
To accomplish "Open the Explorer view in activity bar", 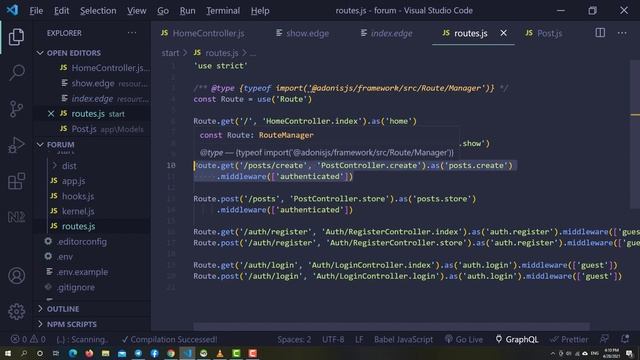I will click(x=16, y=37).
